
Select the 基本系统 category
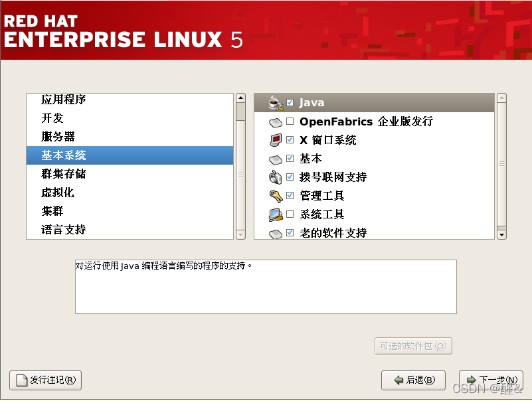pyautogui.click(x=130, y=155)
